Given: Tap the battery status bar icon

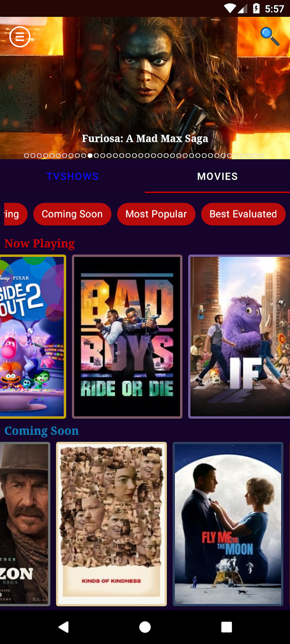Looking at the screenshot, I should [256, 8].
